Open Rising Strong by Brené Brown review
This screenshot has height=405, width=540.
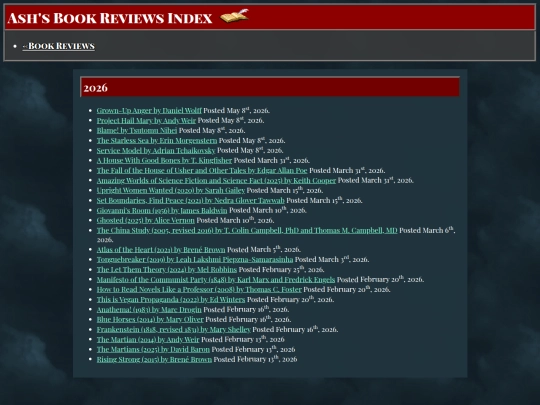coord(154,360)
